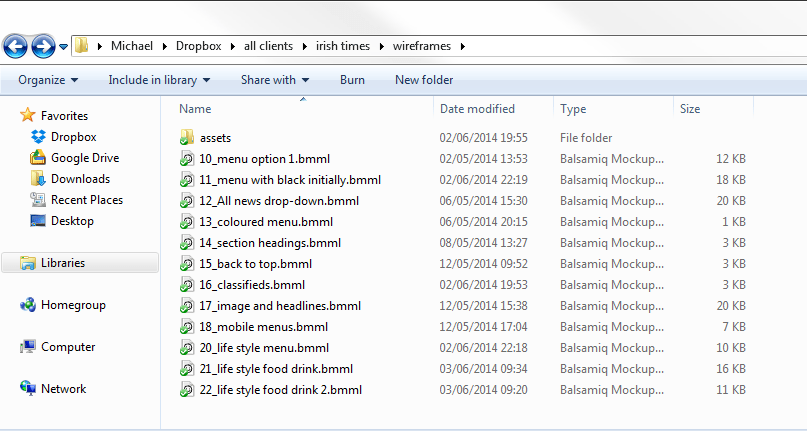807x431 pixels.
Task: Open Libraries label in navigation pane
Action: click(x=63, y=263)
